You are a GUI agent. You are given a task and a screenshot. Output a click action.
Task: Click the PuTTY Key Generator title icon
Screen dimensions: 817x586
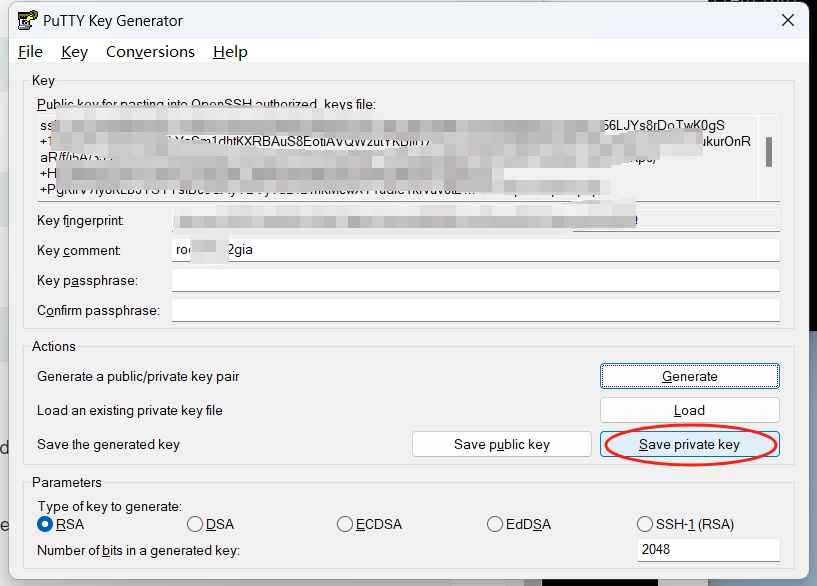click(x=27, y=20)
